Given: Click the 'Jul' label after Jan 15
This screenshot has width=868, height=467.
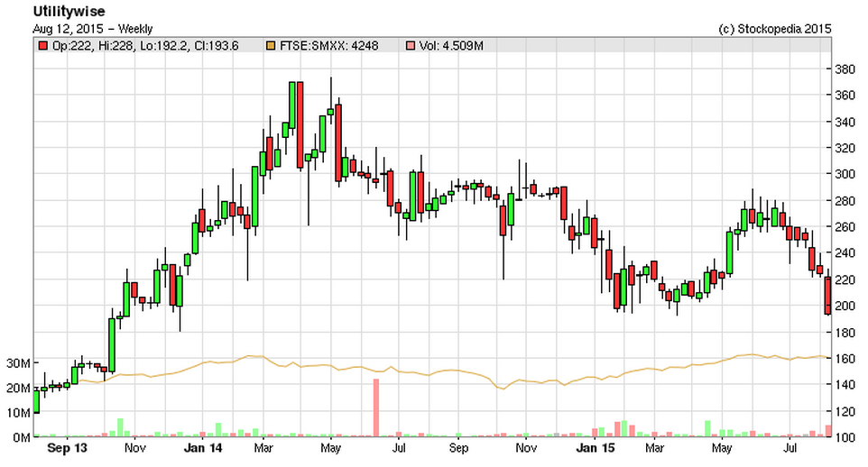Looking at the screenshot, I should 790,448.
